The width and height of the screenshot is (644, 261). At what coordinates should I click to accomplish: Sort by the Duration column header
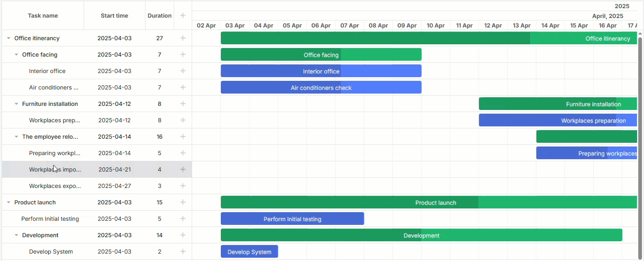coord(160,16)
